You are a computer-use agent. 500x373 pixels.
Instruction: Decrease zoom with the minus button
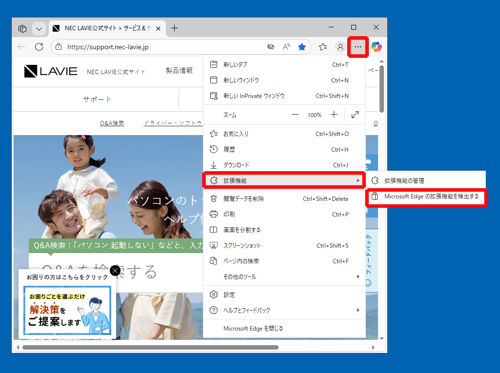[x=295, y=115]
